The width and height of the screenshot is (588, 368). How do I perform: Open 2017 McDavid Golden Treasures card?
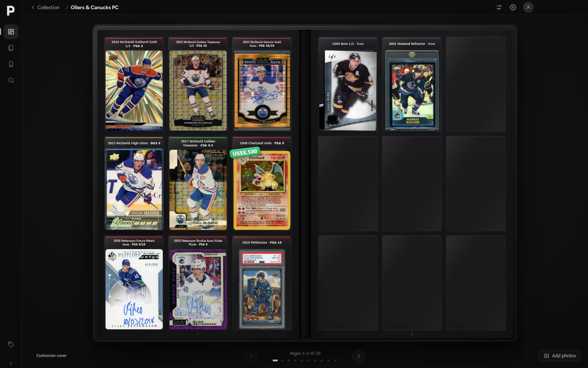(198, 190)
